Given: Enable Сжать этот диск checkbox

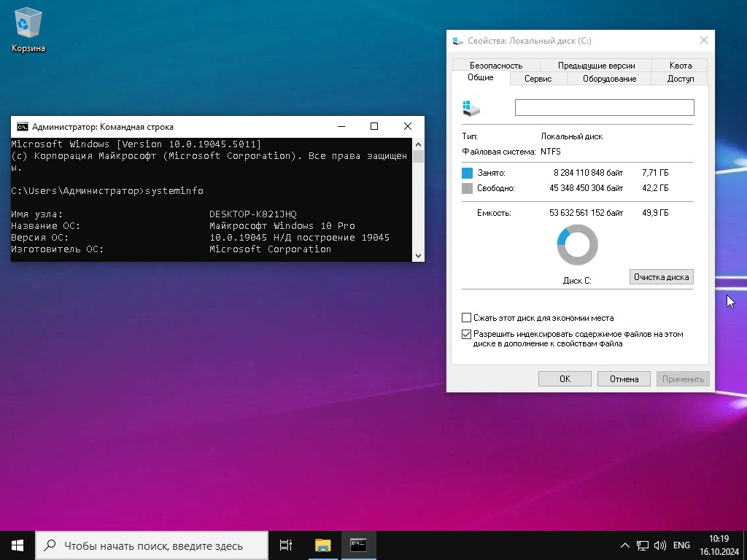Looking at the screenshot, I should click(466, 318).
